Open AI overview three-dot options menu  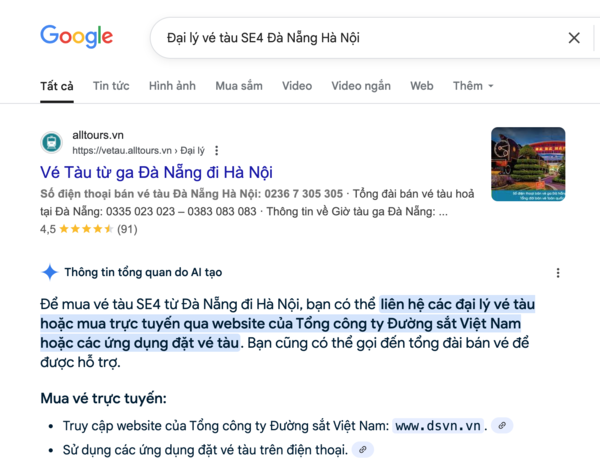click(x=558, y=273)
